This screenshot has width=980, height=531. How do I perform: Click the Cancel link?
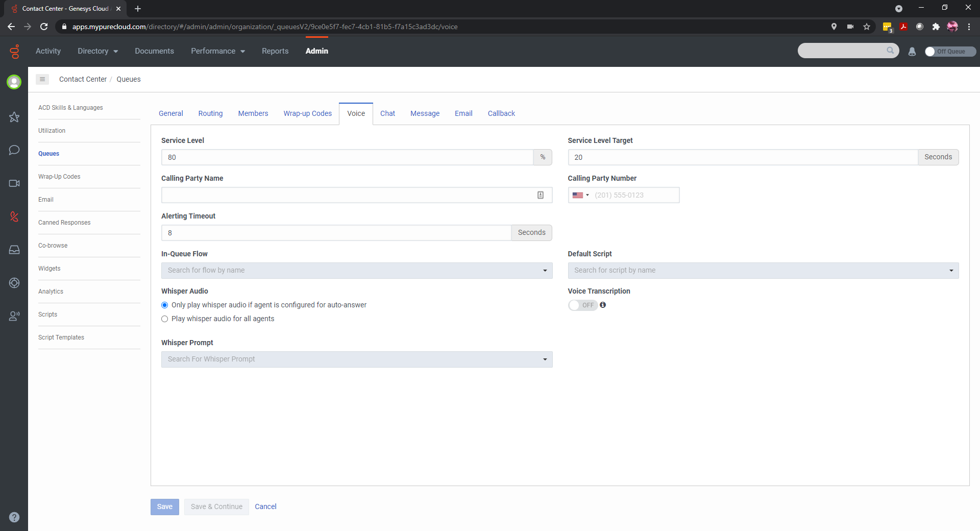(265, 506)
